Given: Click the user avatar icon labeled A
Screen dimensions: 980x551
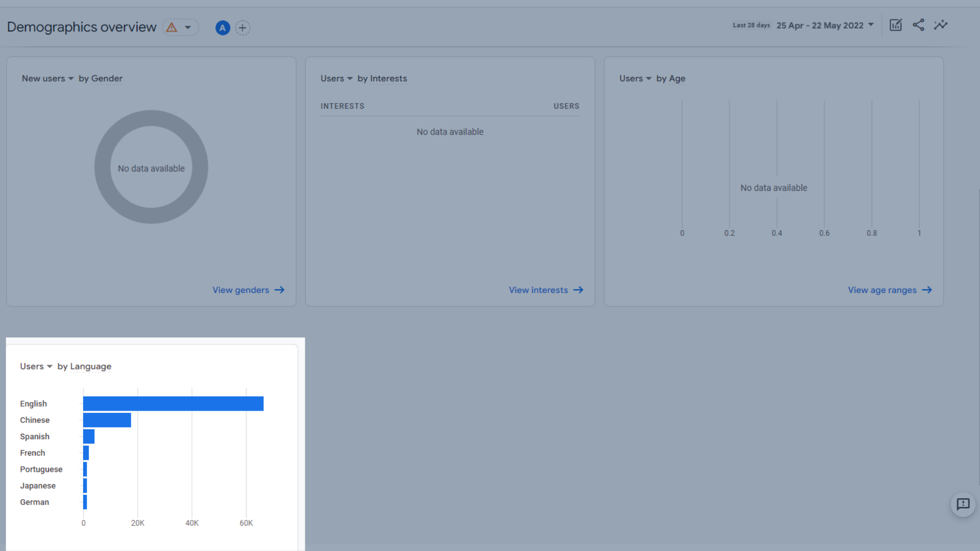Looking at the screenshot, I should [222, 27].
